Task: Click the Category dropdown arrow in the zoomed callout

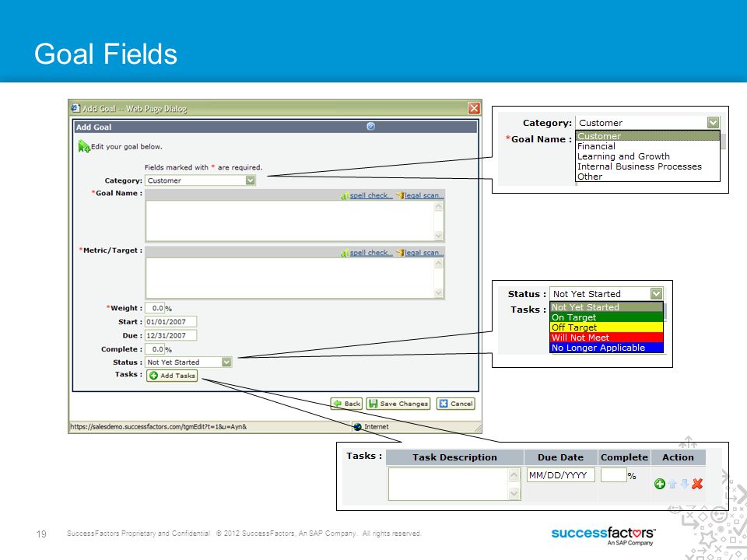Action: click(713, 122)
